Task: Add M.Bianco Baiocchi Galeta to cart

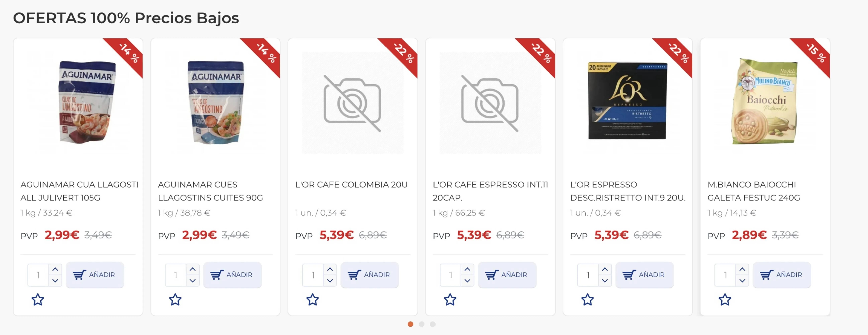Action: 782,275
